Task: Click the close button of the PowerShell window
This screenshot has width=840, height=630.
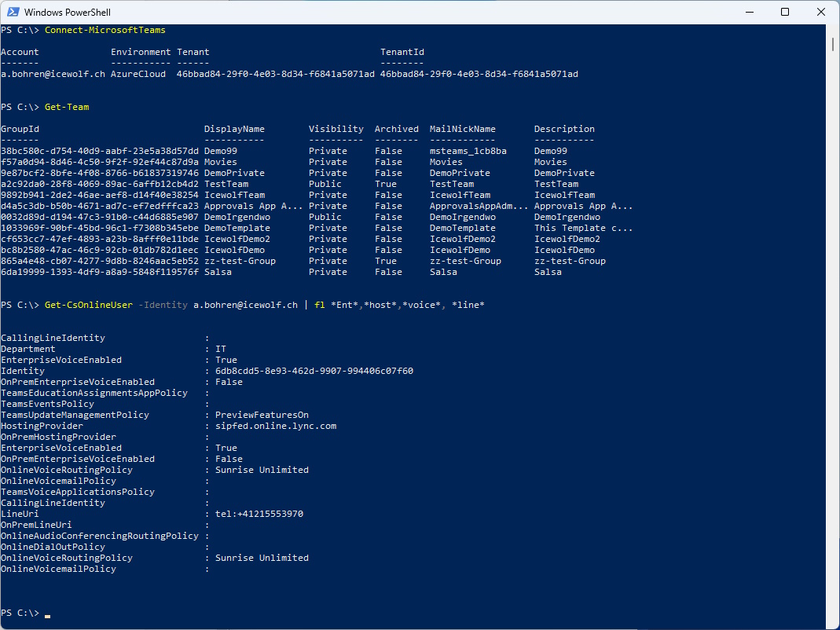Action: tap(820, 12)
